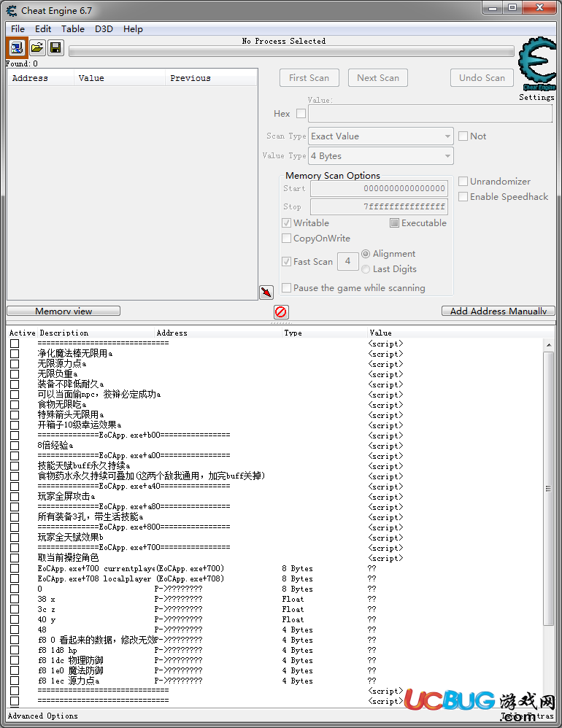The height and width of the screenshot is (728, 562).
Task: Activate the 无限负重 script checkbox
Action: (x=15, y=374)
